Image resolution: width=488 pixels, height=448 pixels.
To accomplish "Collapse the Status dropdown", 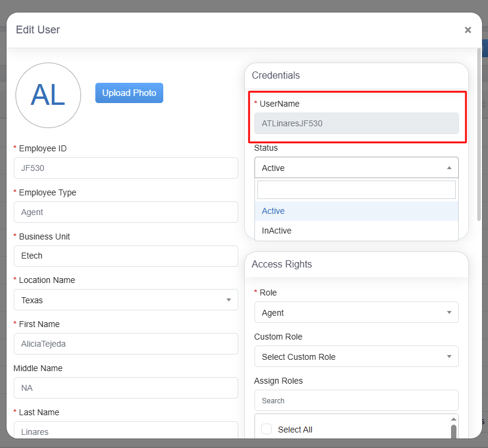I will 356,168.
